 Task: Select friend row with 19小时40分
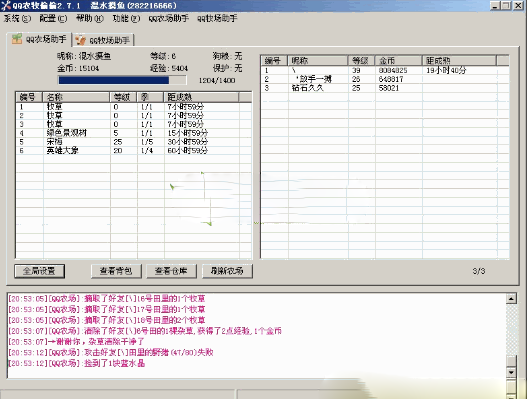click(x=385, y=71)
